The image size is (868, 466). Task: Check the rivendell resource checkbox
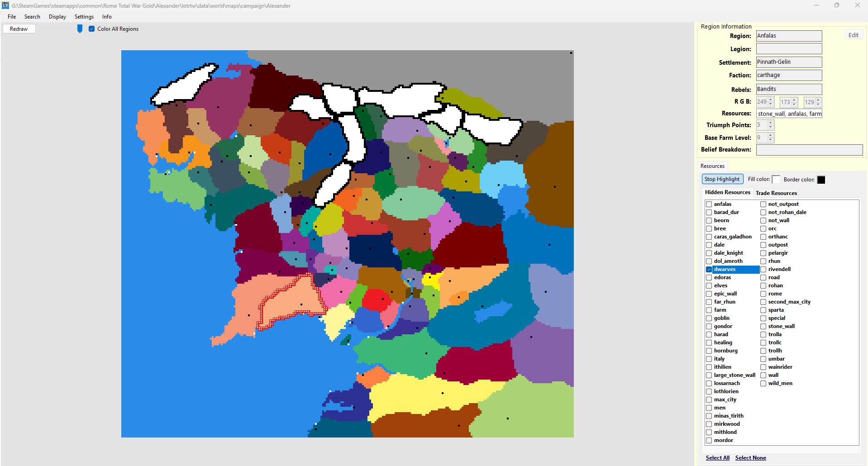click(x=763, y=270)
